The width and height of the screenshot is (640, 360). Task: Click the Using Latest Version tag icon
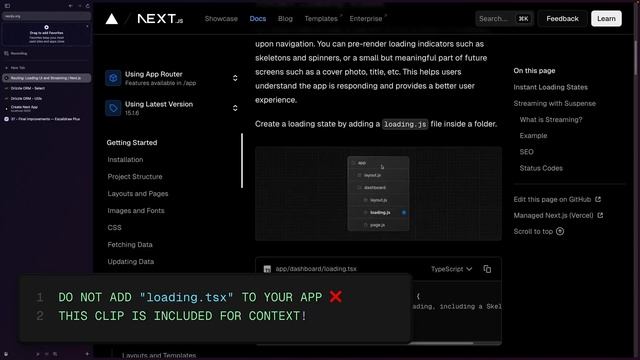(113, 108)
